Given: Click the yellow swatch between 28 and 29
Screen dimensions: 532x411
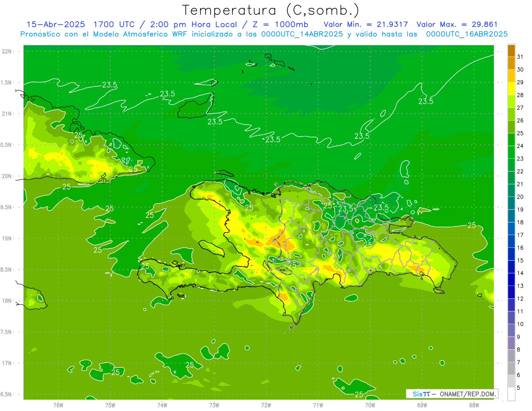Looking at the screenshot, I should [511, 89].
